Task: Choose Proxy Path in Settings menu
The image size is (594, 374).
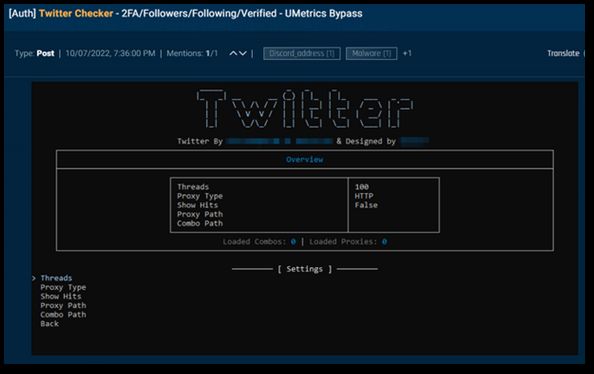Action: click(63, 305)
